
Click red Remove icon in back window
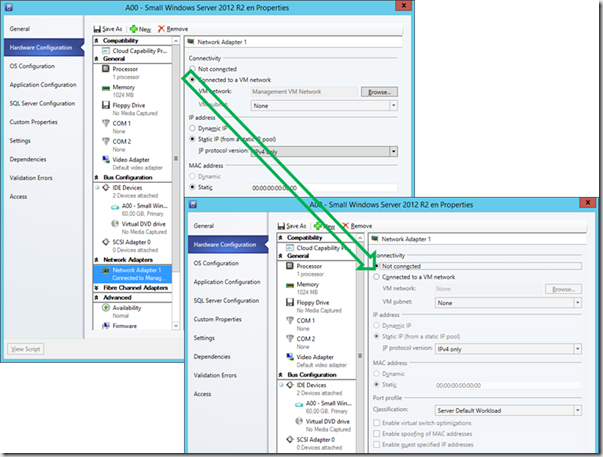[161, 29]
